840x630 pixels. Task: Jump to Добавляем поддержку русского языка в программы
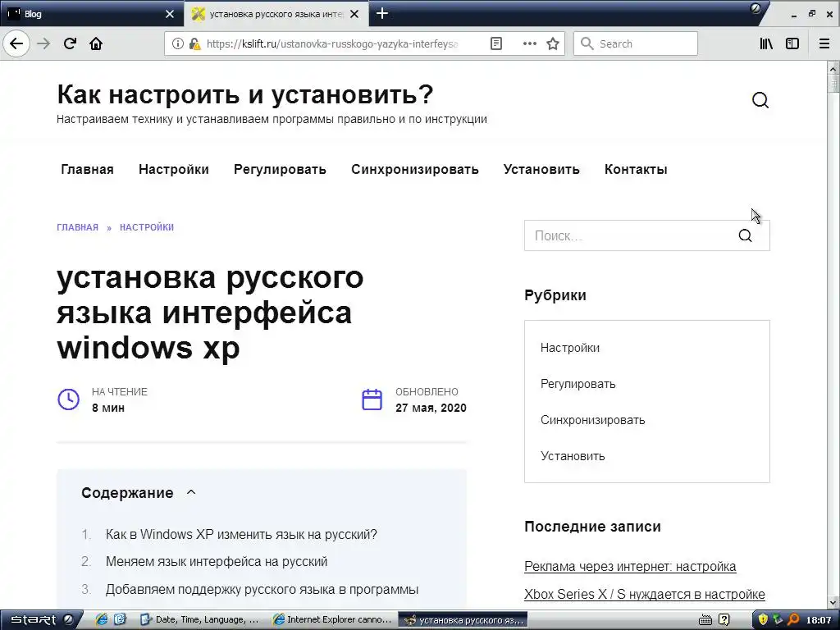point(262,589)
